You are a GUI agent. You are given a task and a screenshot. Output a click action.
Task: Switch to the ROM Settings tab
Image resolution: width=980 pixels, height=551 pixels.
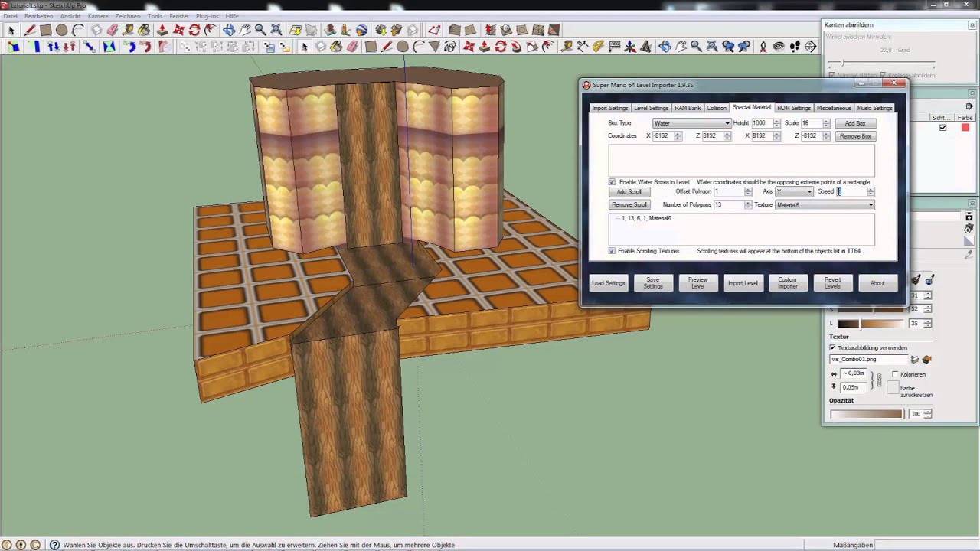(x=794, y=108)
